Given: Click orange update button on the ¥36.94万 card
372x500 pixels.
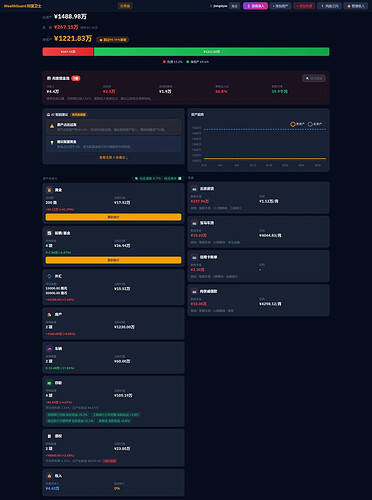Looking at the screenshot, I should tap(113, 260).
